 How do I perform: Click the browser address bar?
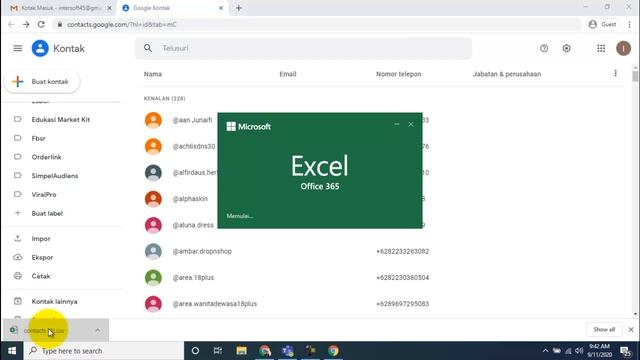tap(316, 24)
